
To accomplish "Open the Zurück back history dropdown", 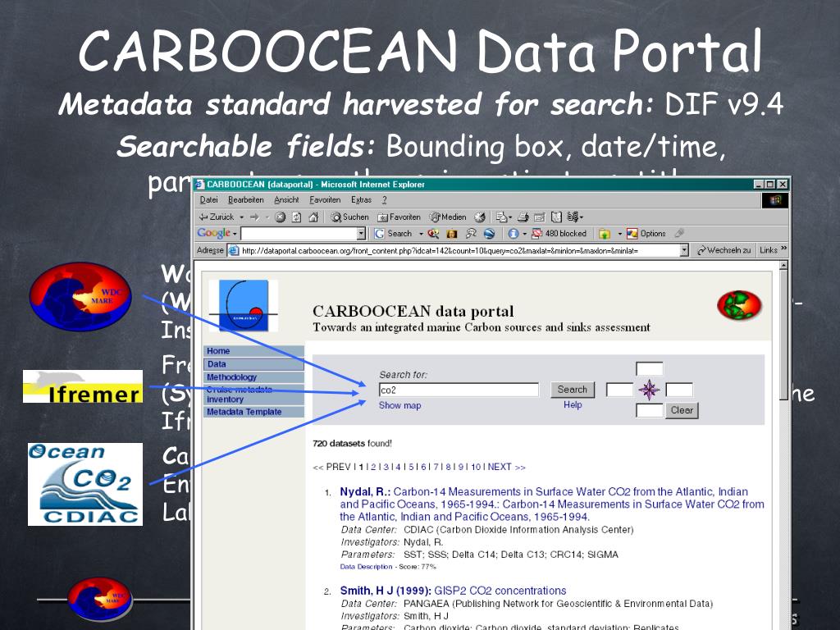I will 242,217.
